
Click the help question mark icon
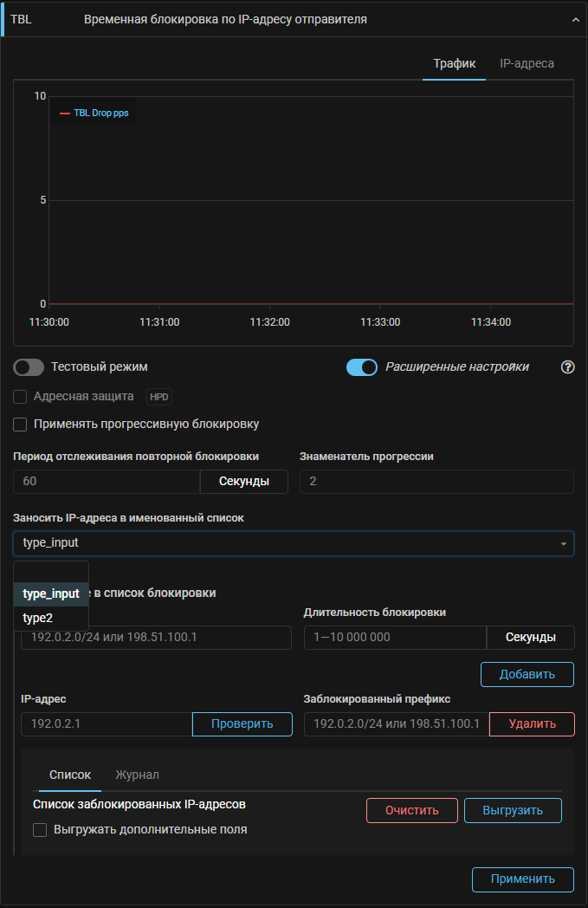[568, 366]
